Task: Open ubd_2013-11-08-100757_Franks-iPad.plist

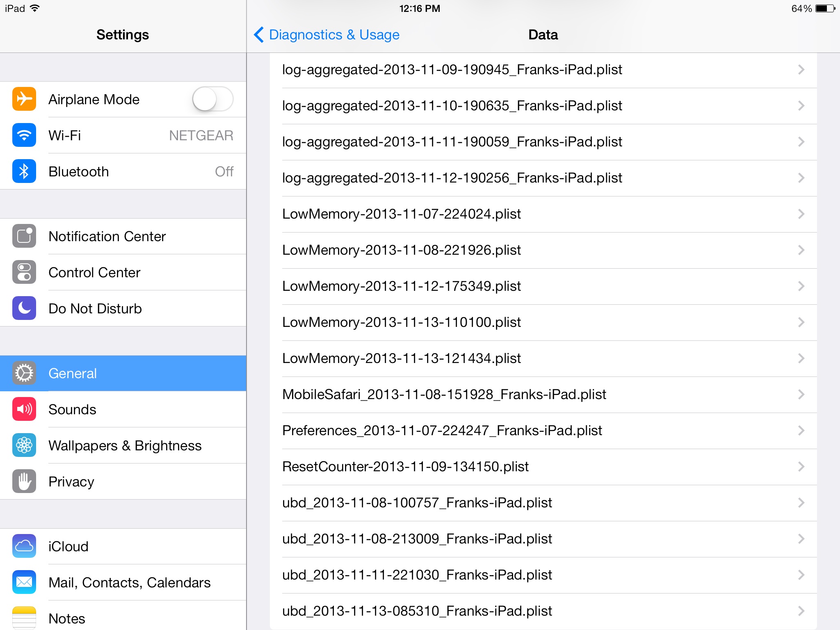Action: click(x=543, y=503)
